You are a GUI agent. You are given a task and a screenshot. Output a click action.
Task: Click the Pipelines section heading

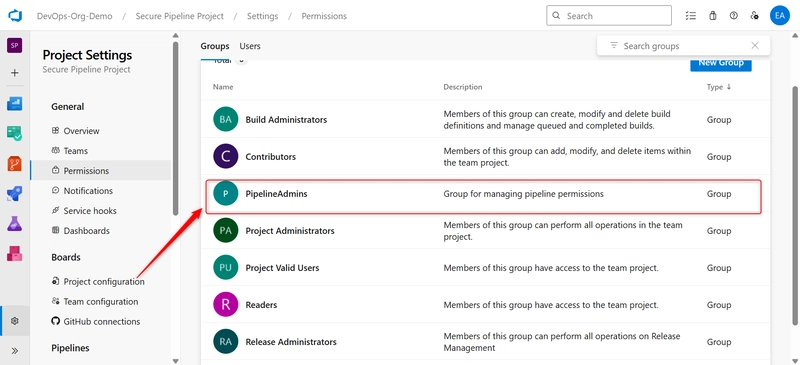click(x=70, y=348)
